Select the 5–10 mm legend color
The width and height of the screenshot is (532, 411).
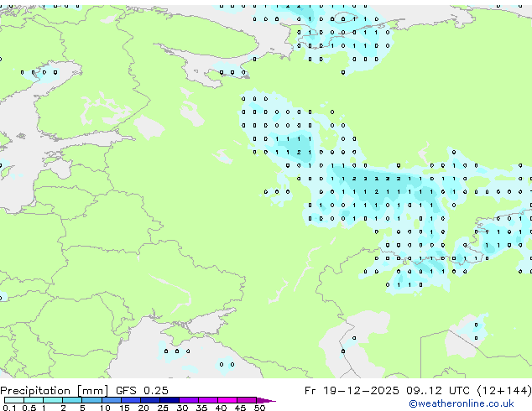click(x=91, y=400)
